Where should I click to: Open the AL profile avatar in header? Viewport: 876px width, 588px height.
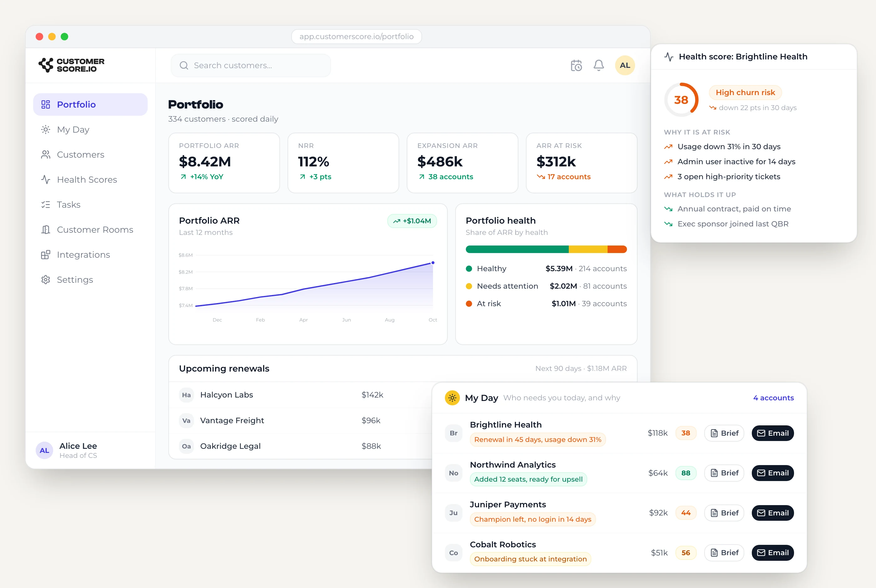[625, 65]
